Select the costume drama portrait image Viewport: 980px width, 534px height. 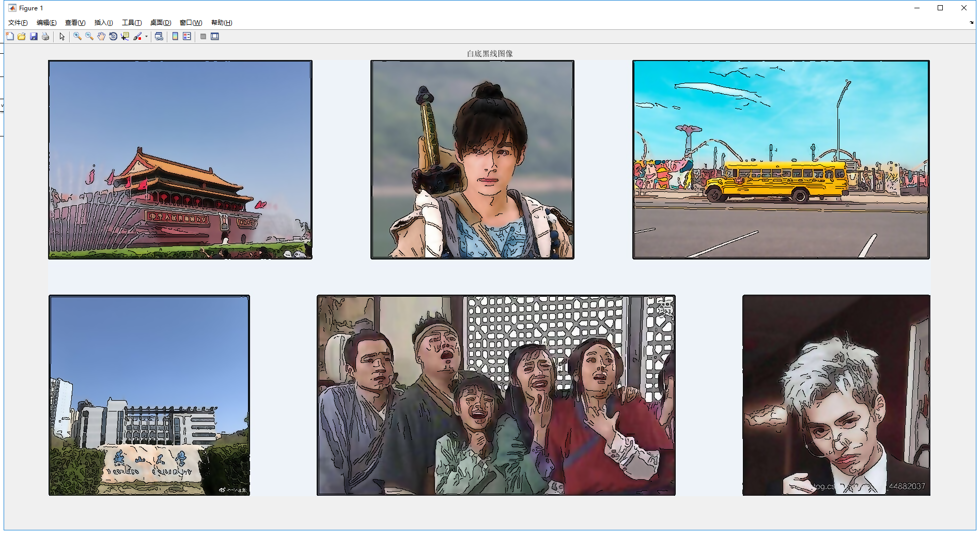click(x=472, y=160)
